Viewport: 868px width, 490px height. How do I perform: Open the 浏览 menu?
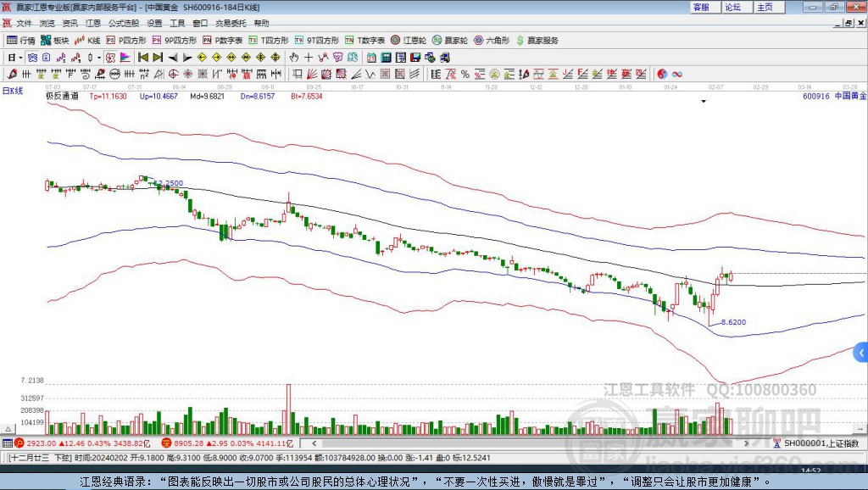tap(47, 23)
